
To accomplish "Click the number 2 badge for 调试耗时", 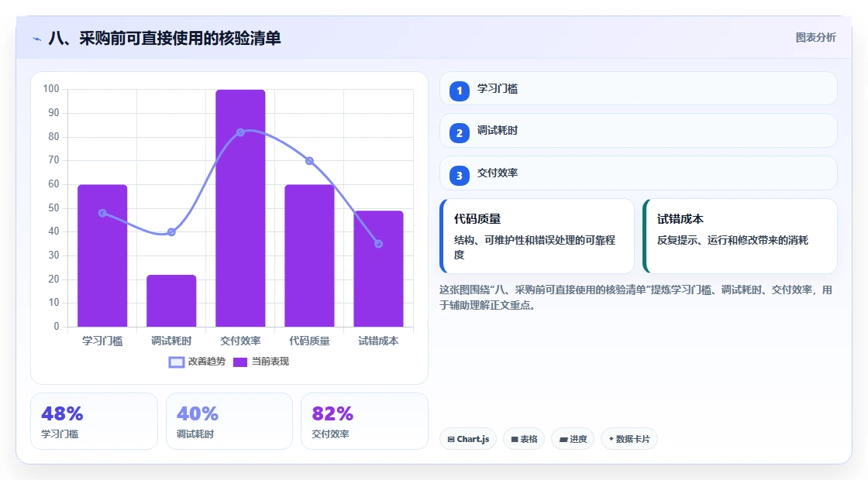I will 460,133.
